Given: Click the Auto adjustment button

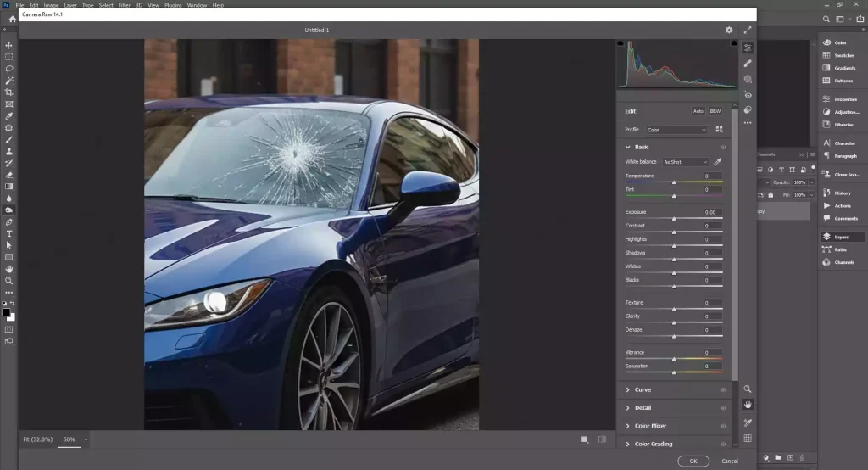Looking at the screenshot, I should (x=698, y=111).
